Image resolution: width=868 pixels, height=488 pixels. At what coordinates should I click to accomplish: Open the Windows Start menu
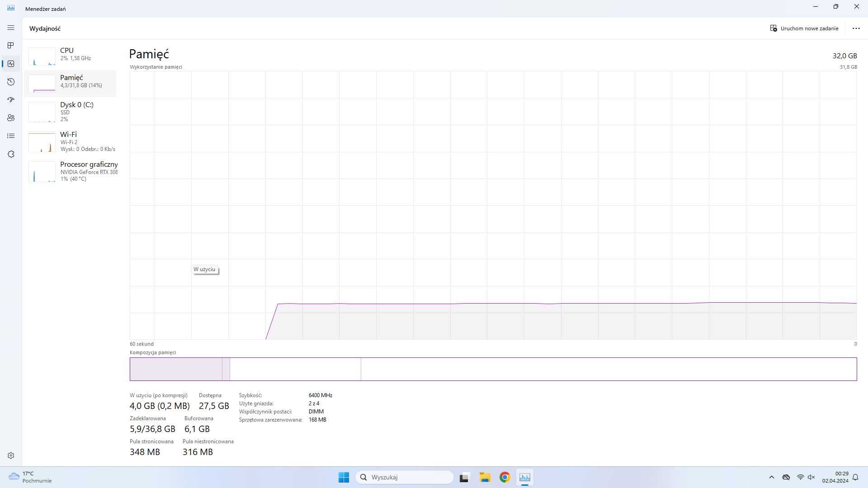click(x=344, y=477)
